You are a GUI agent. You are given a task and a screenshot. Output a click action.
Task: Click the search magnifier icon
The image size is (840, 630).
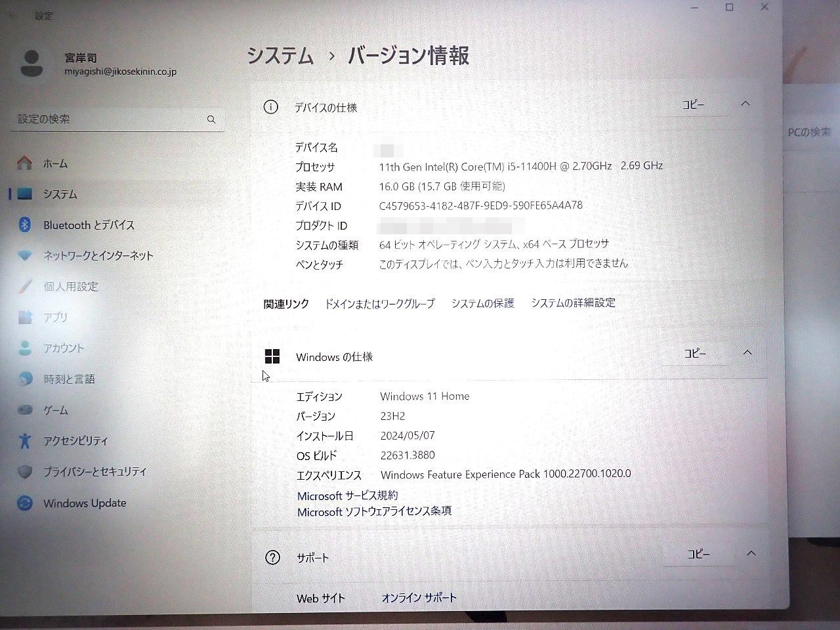tap(211, 119)
